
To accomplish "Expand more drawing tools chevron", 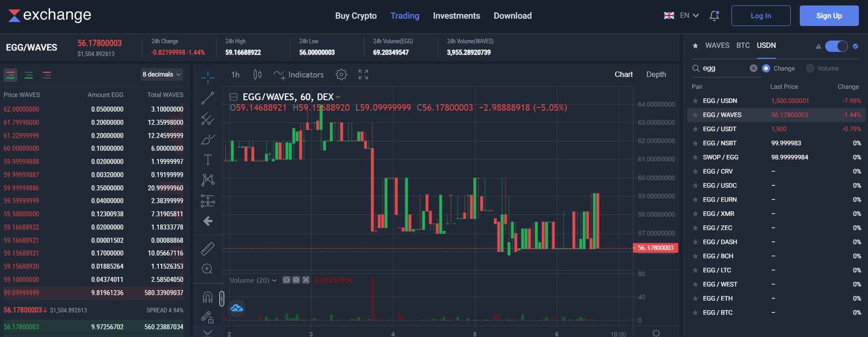I will coord(207,332).
